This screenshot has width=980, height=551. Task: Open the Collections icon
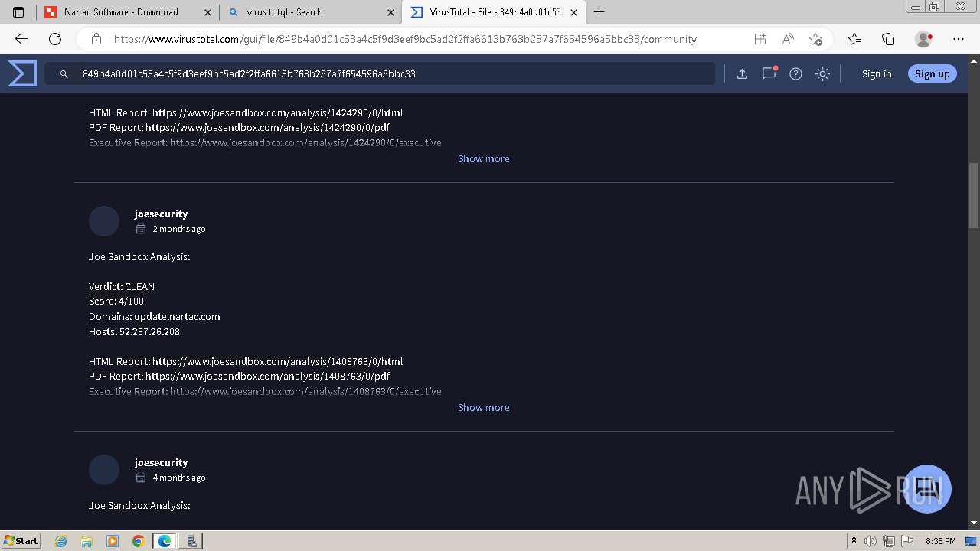pyautogui.click(x=888, y=39)
